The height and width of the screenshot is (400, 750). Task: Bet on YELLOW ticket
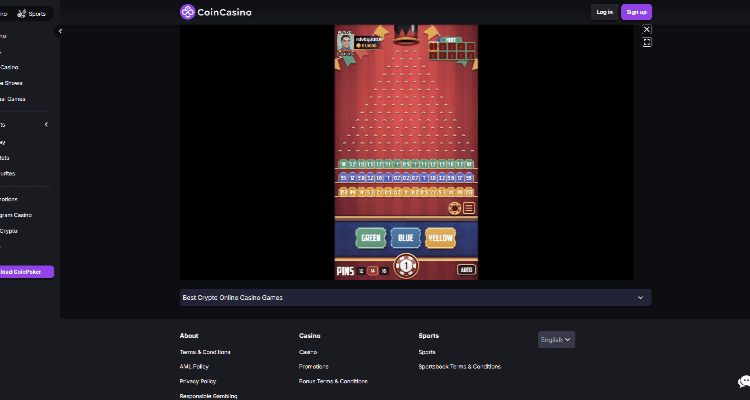tap(440, 238)
